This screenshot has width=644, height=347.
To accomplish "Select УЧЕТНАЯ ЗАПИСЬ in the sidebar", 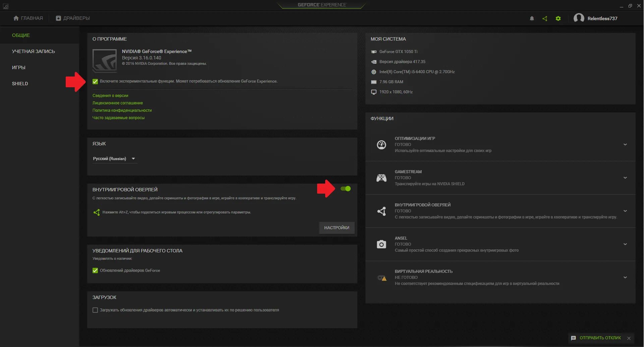I will [x=40, y=51].
